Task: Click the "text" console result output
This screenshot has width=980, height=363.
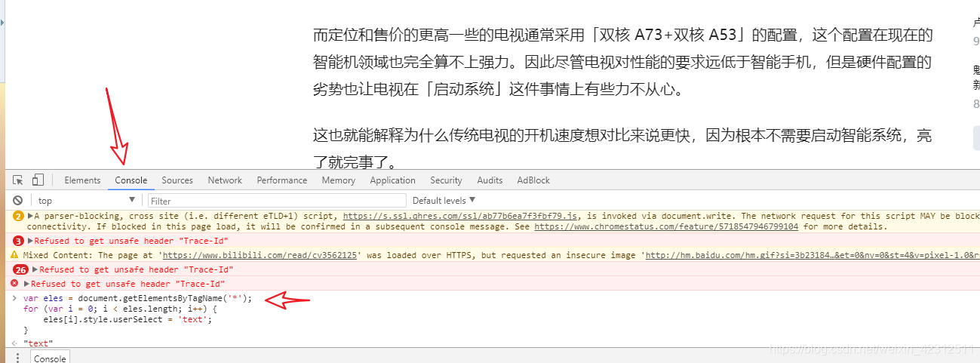Action: (x=38, y=343)
